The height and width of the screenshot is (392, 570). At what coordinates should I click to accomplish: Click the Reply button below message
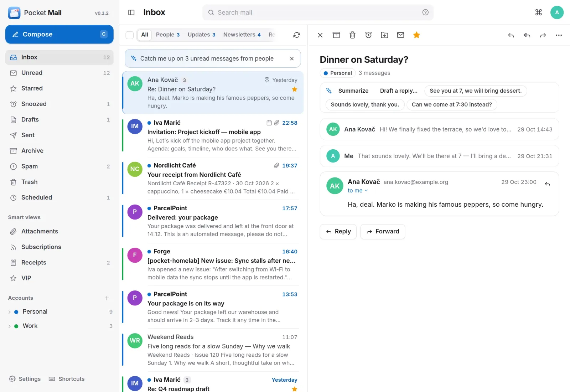tap(338, 232)
